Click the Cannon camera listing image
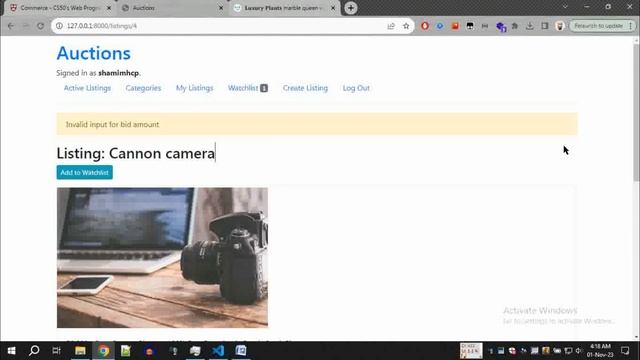 pos(162,258)
